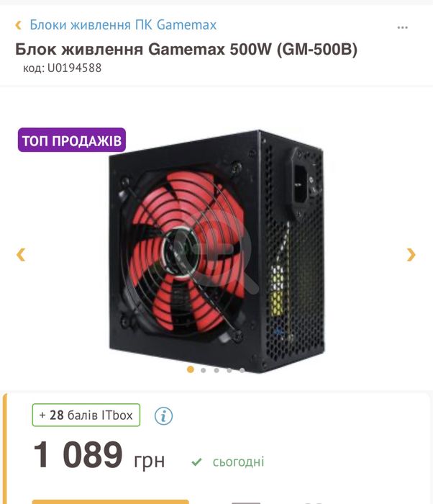
Task: Click the 1 089 грн price
Action: coord(99,455)
